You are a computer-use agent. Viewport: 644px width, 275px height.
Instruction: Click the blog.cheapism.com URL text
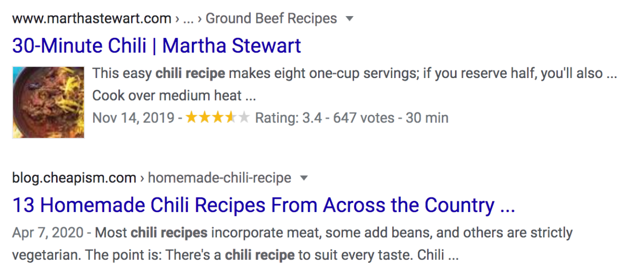[x=74, y=178]
